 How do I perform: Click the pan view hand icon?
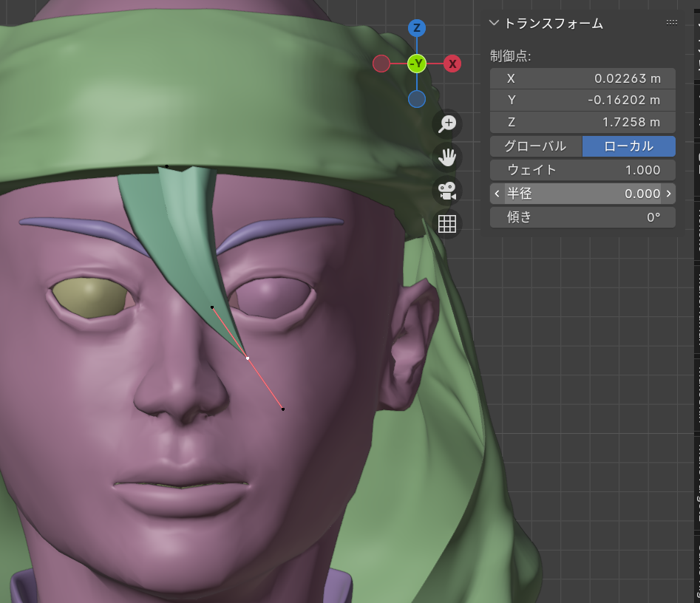coord(447,157)
